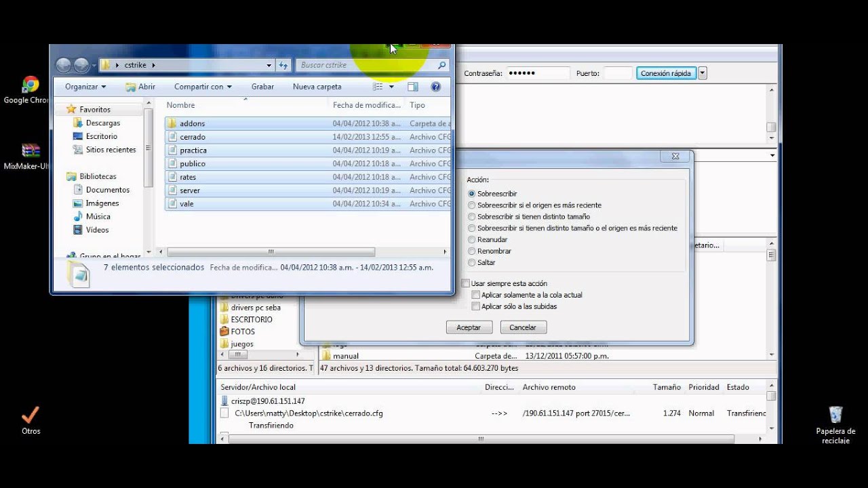Screen dimensions: 868x488
Task: Close the overwrite dialog with X
Action: point(675,156)
